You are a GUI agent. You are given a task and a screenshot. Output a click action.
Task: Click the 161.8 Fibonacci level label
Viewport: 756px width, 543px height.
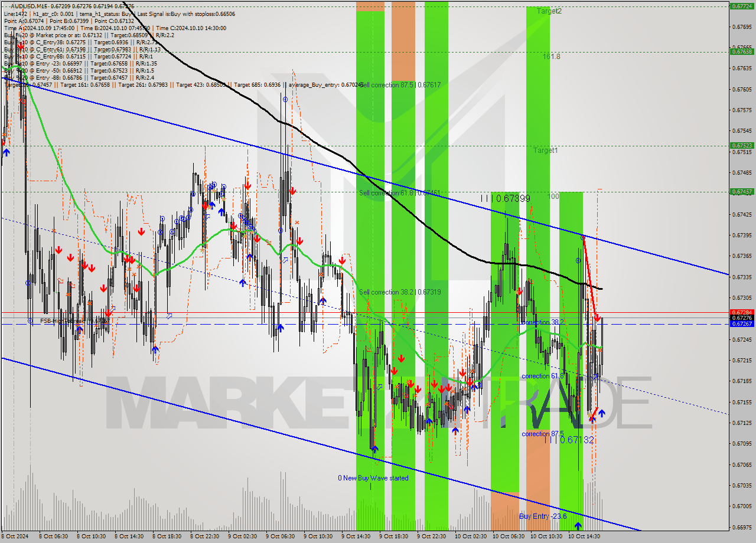point(552,57)
